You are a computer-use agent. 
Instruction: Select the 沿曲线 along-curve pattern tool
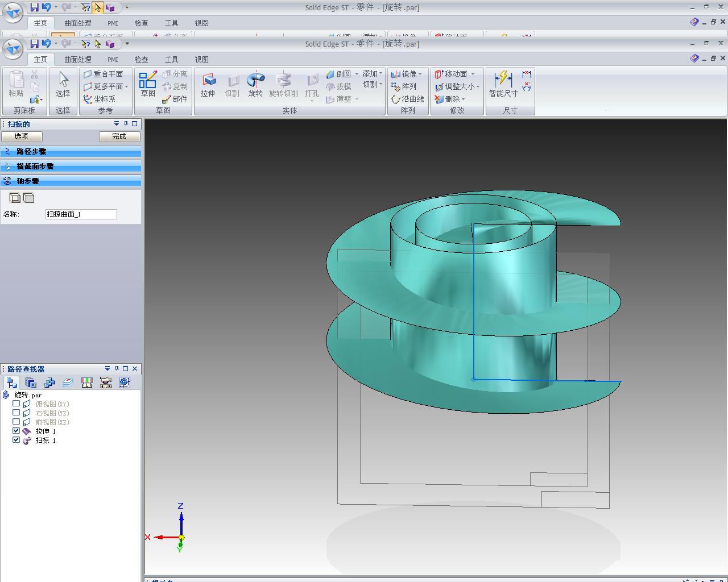click(408, 99)
